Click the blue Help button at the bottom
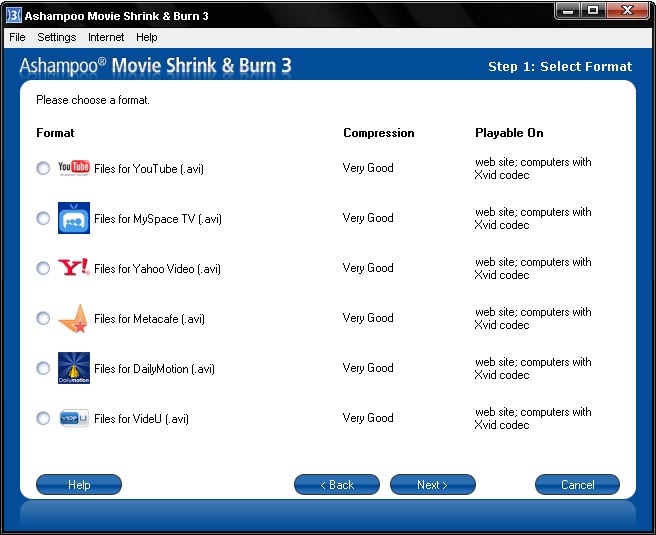This screenshot has height=535, width=656. [79, 484]
